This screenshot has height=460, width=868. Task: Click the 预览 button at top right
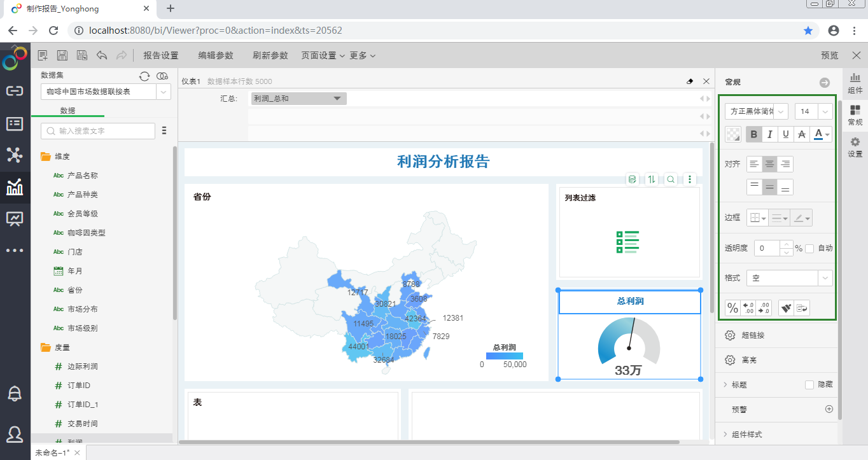(829, 55)
